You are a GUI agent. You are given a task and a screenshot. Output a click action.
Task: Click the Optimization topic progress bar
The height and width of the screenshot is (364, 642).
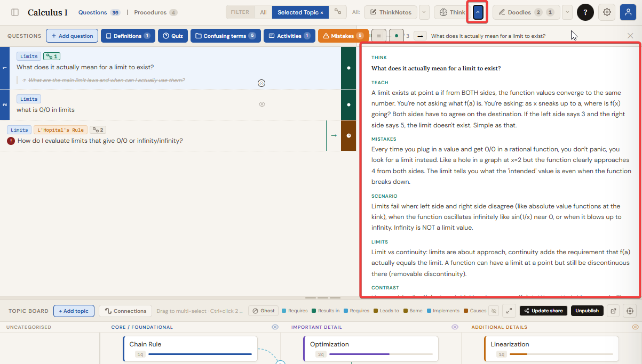pyautogui.click(x=381, y=354)
